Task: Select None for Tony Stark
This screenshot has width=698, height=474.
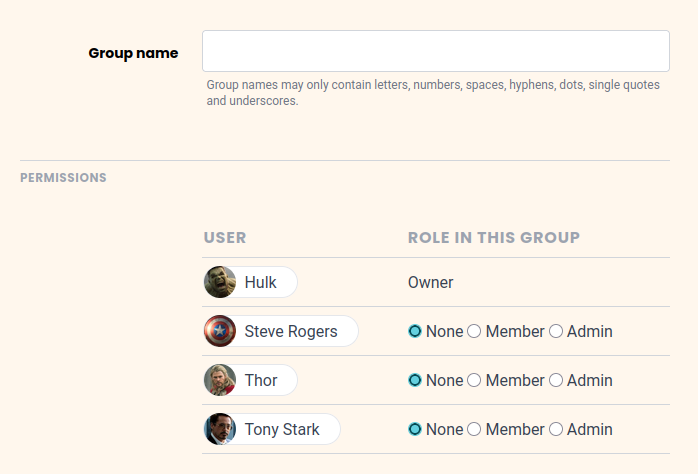Action: pos(415,429)
